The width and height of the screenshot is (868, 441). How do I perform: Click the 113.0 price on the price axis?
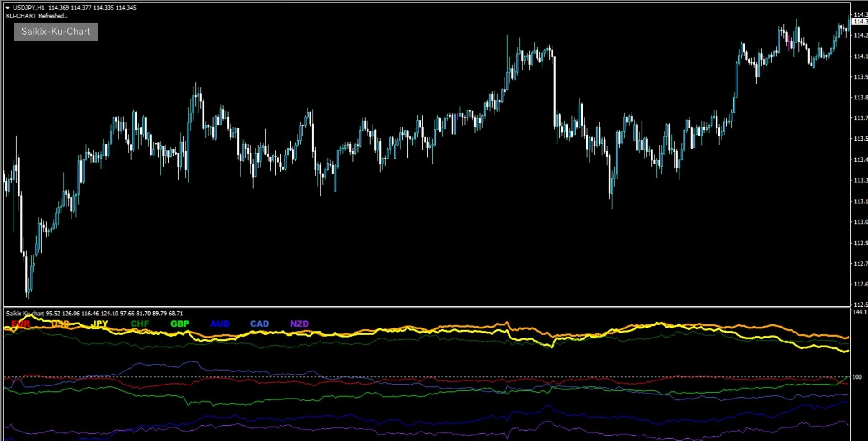(860, 222)
